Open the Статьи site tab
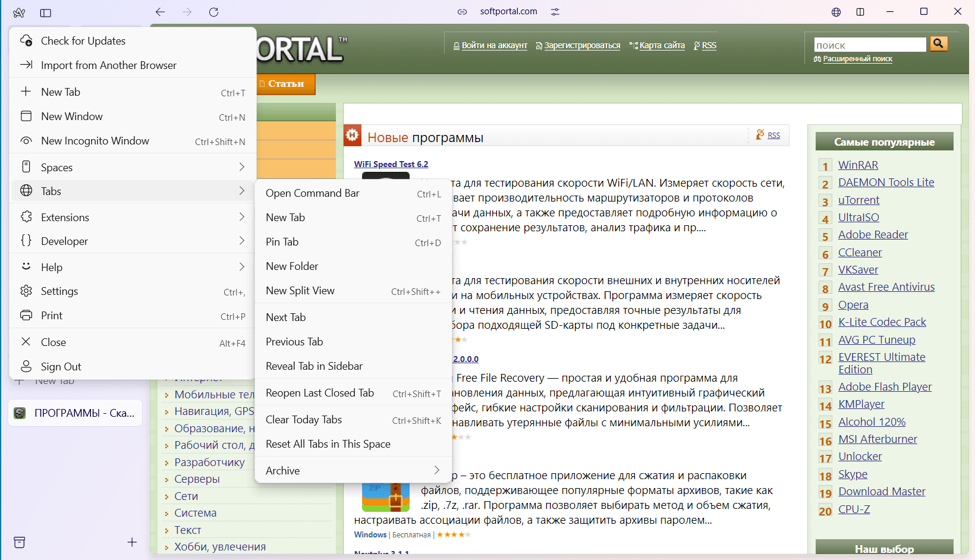This screenshot has width=975, height=560. [x=286, y=84]
